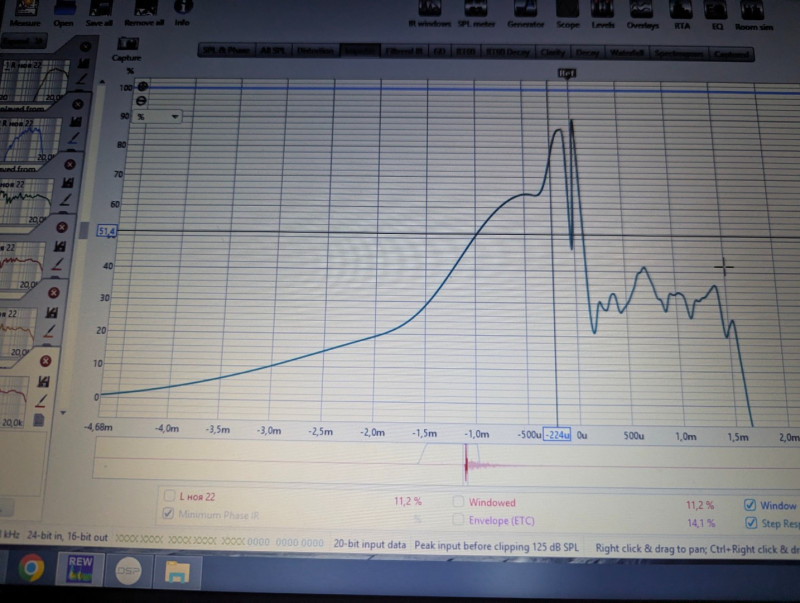Screen dimensions: 800x603
Task: Expand the measurement list down arrow
Action: point(64,412)
